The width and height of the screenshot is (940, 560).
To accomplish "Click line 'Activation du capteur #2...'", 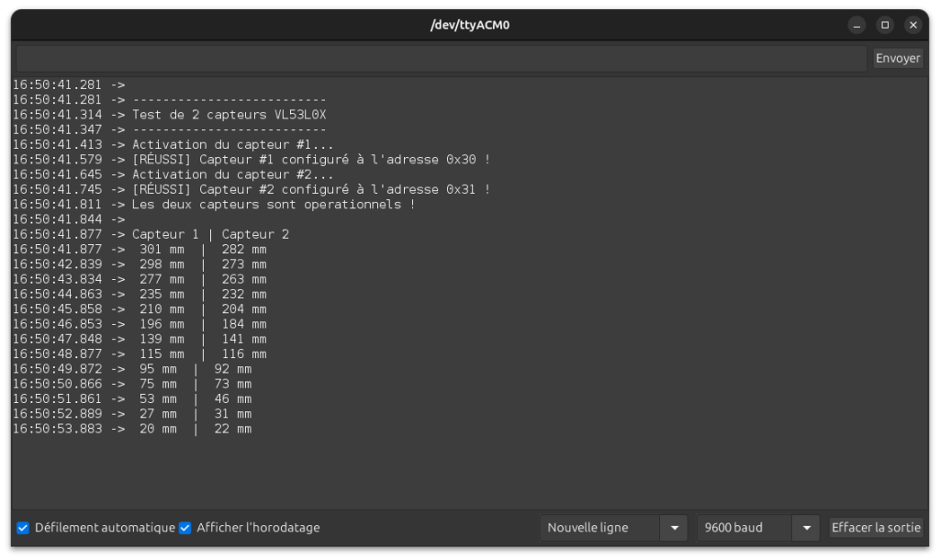I will [232, 174].
